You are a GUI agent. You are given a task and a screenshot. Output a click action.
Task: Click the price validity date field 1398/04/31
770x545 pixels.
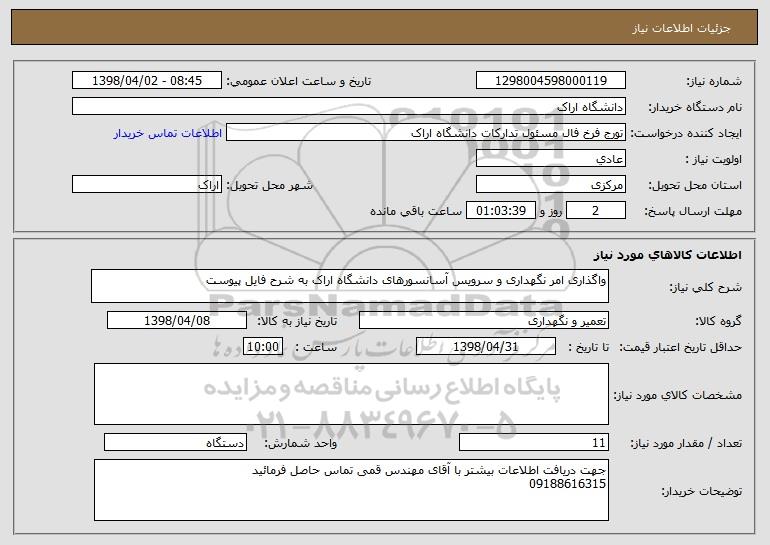coord(486,347)
